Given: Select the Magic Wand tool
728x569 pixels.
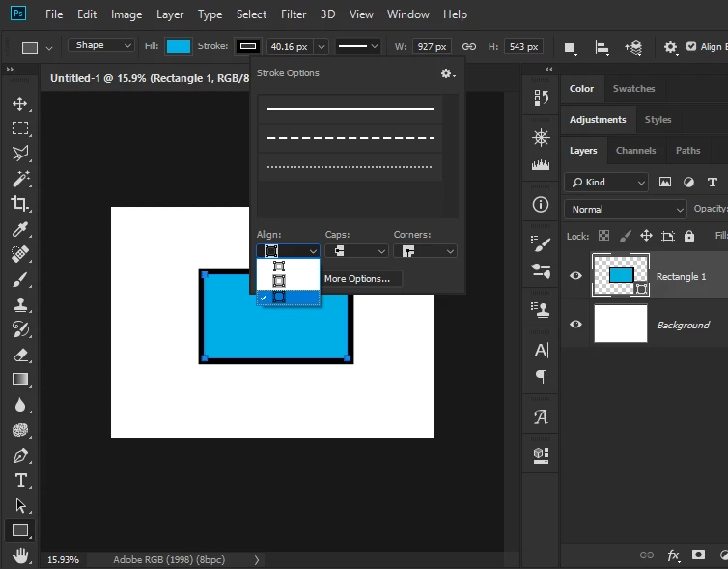Looking at the screenshot, I should coord(20,179).
